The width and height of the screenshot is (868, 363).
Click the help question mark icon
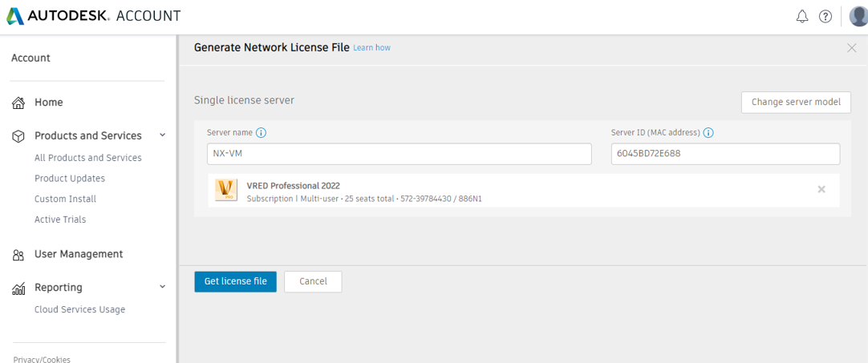(x=825, y=16)
